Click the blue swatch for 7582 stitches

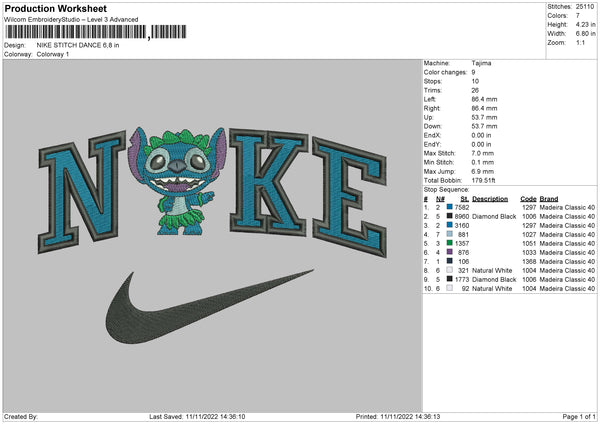click(450, 207)
